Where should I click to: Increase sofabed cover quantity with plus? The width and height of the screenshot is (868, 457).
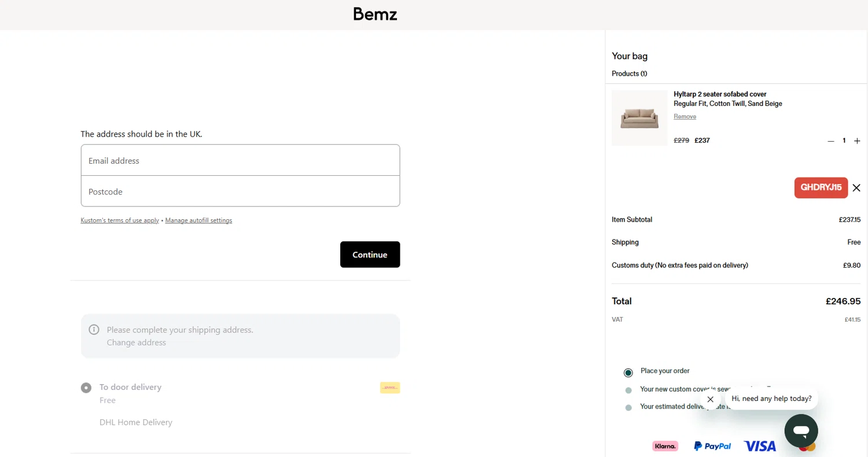(x=857, y=141)
